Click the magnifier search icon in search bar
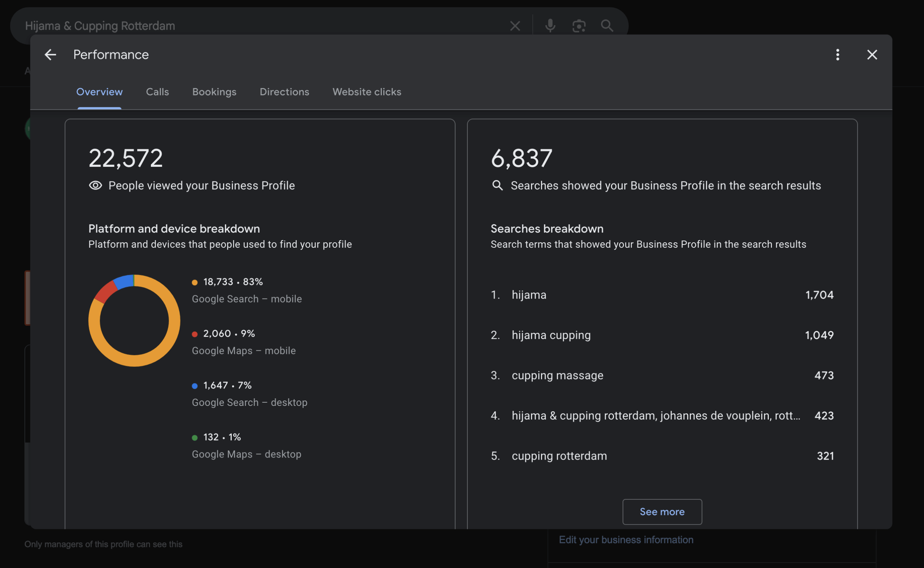The height and width of the screenshot is (568, 924). [607, 26]
